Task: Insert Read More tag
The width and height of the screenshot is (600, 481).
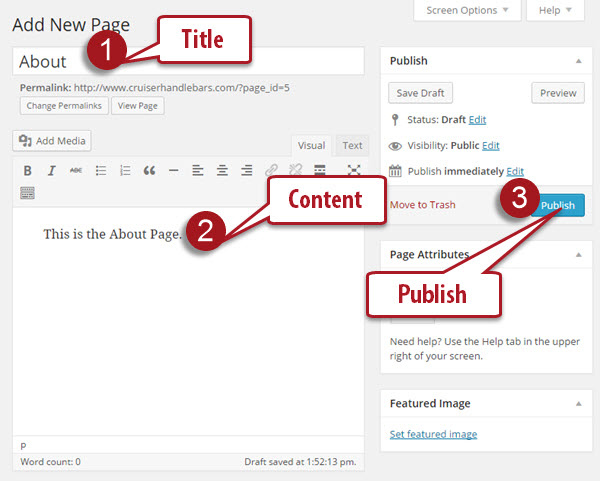Action: 320,170
